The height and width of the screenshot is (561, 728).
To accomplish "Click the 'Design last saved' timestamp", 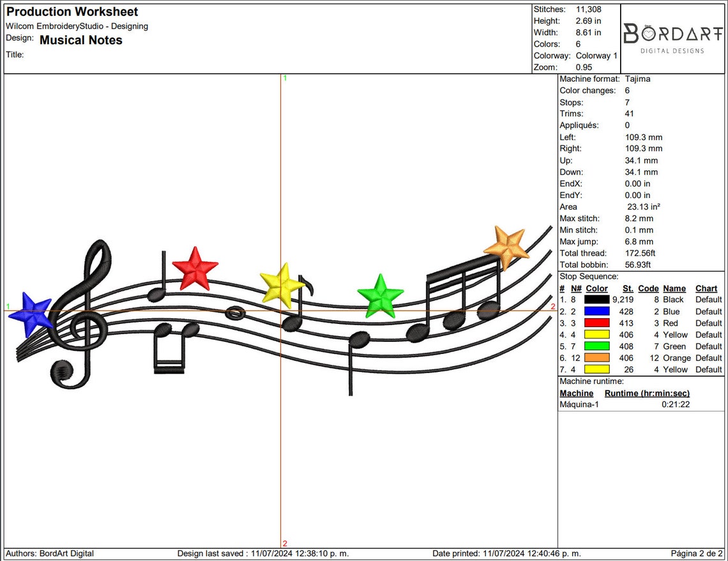I will coord(263,553).
